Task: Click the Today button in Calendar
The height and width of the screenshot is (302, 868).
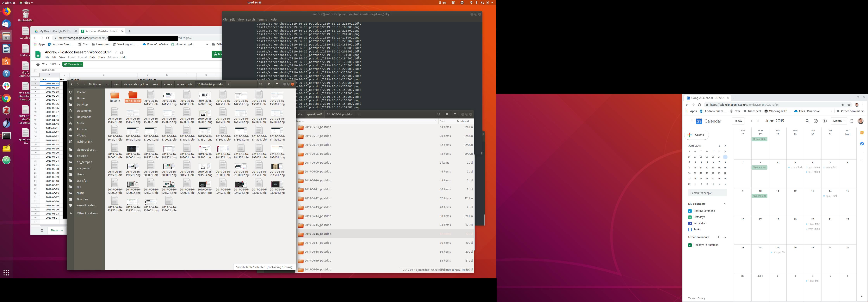Action: pos(738,121)
